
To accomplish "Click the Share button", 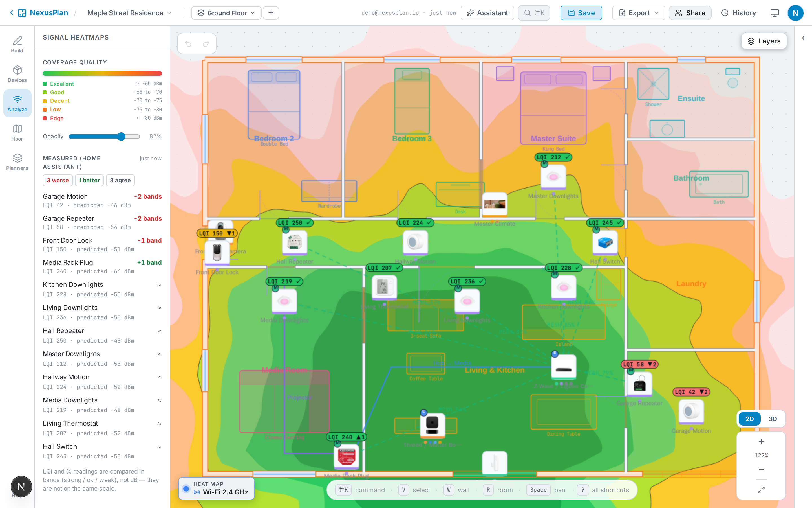I will 690,13.
